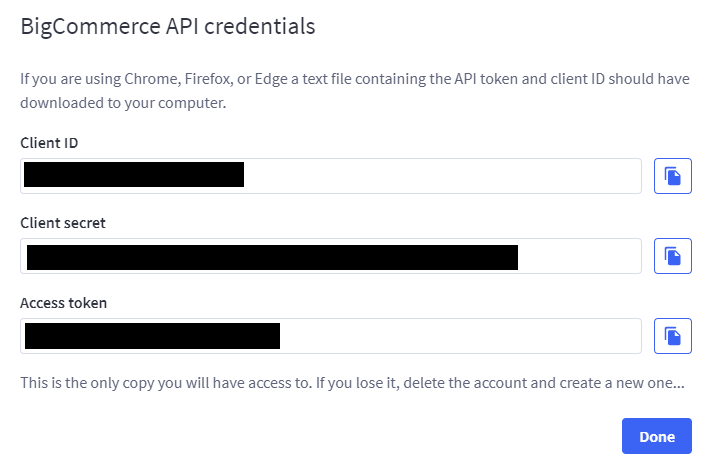Select the redacted Access token value
The width and height of the screenshot is (708, 465).
152,336
